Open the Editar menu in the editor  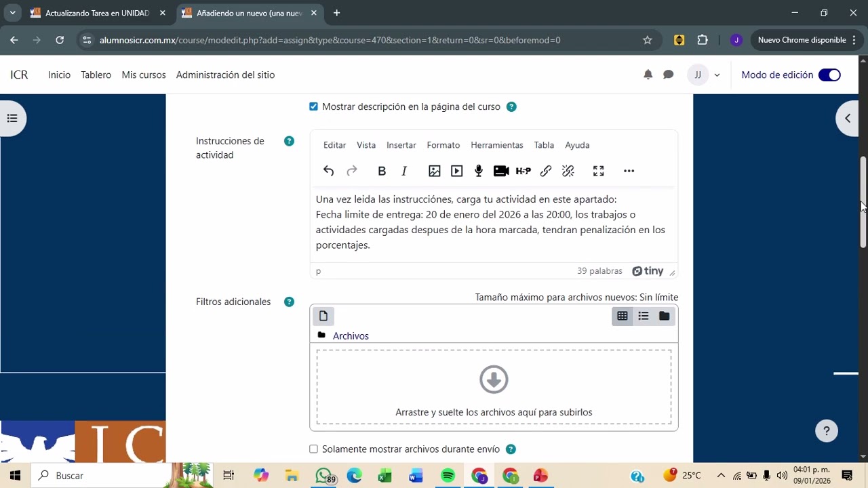click(334, 145)
